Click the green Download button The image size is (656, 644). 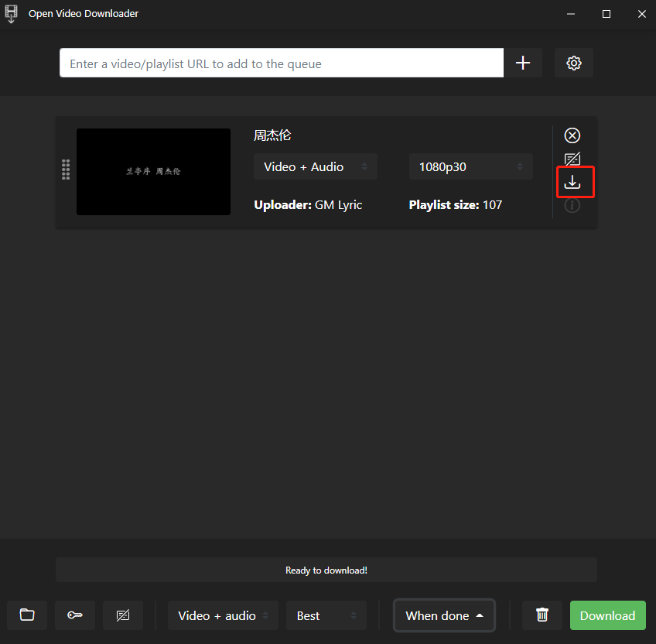[607, 615]
